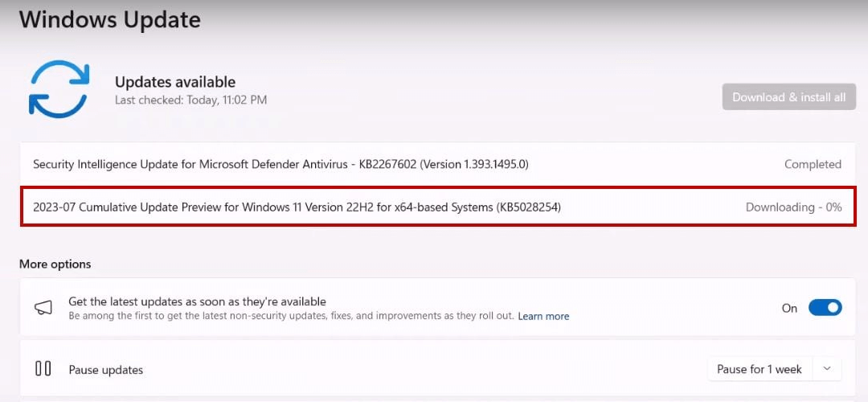This screenshot has height=402, width=868.
Task: Click the Windows Update sync arrows icon
Action: 59,88
